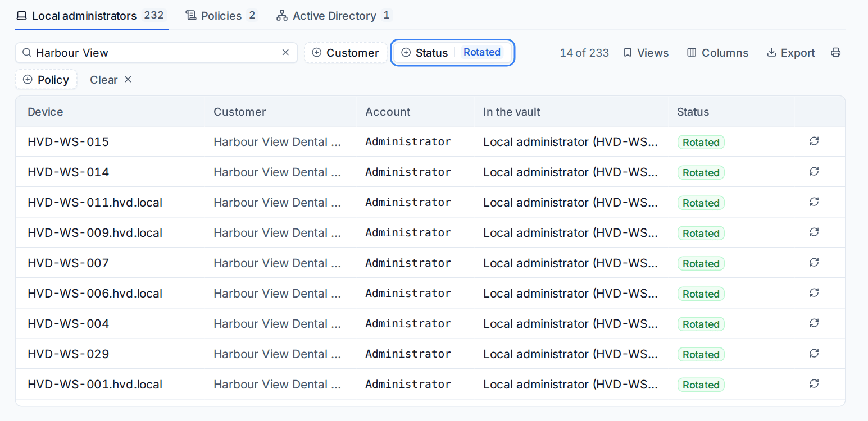Sort by the Account column header
Screen dimensions: 868x421
point(388,112)
